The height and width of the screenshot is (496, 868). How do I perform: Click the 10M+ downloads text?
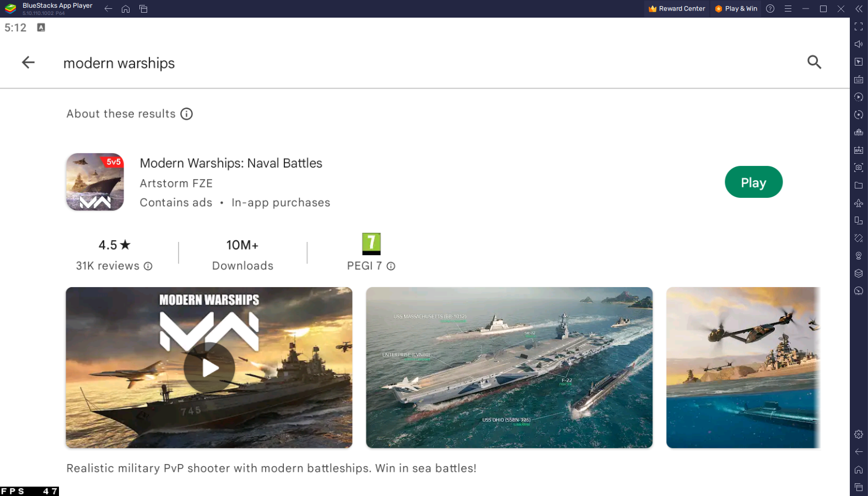(242, 245)
